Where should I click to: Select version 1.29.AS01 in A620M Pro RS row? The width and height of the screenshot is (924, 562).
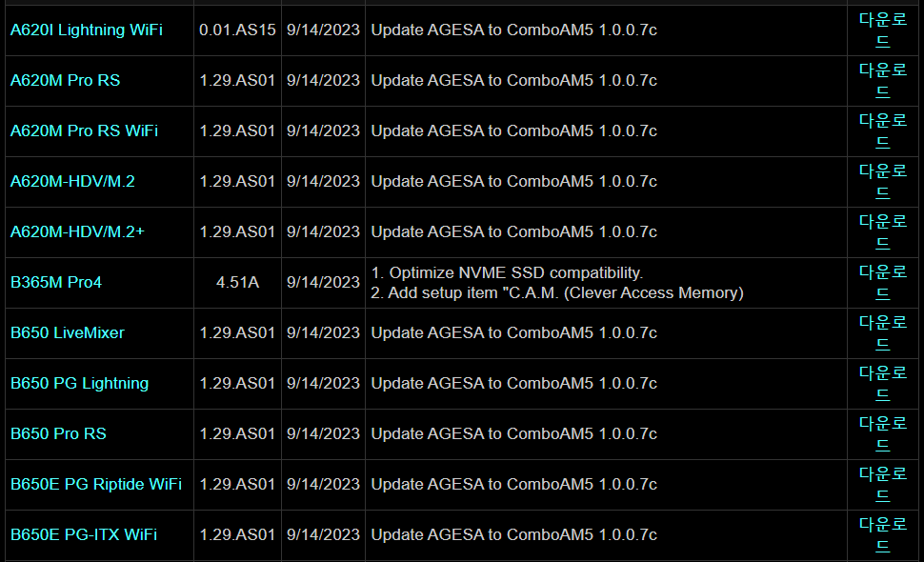coord(237,81)
